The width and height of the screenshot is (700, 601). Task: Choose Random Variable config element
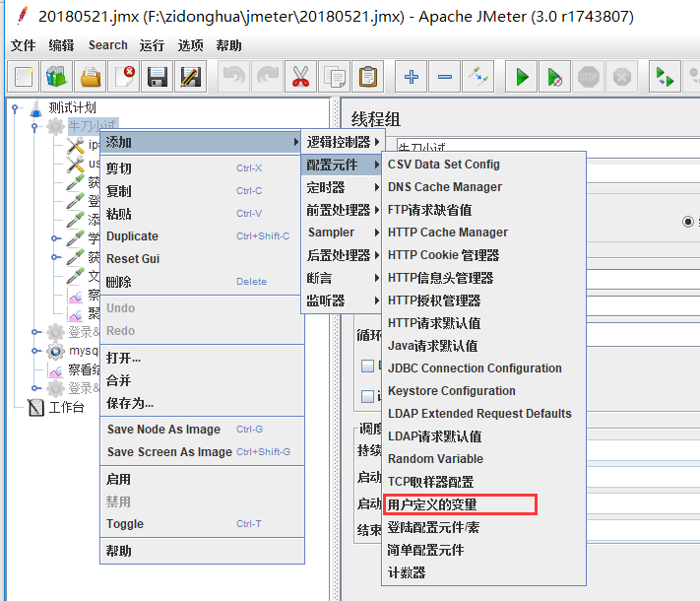tap(484, 459)
